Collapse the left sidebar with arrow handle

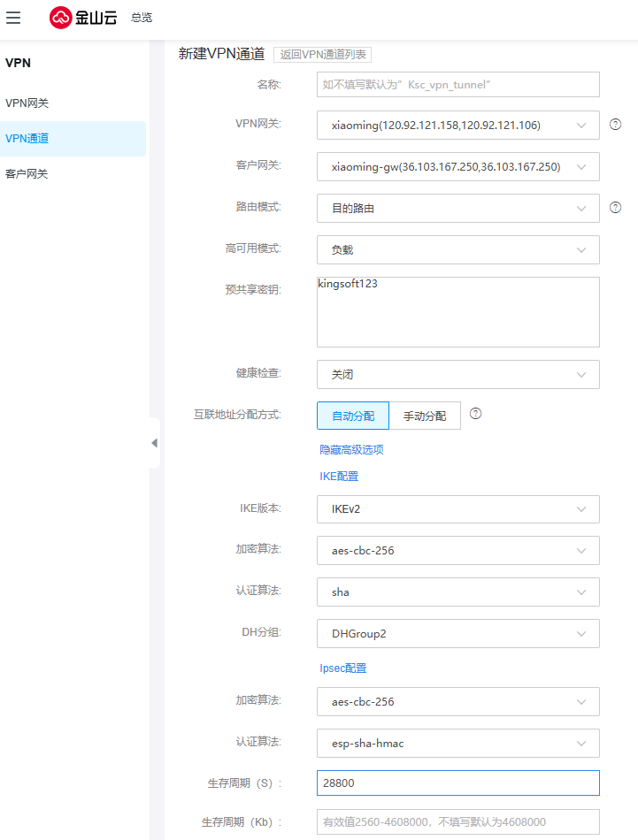click(154, 443)
